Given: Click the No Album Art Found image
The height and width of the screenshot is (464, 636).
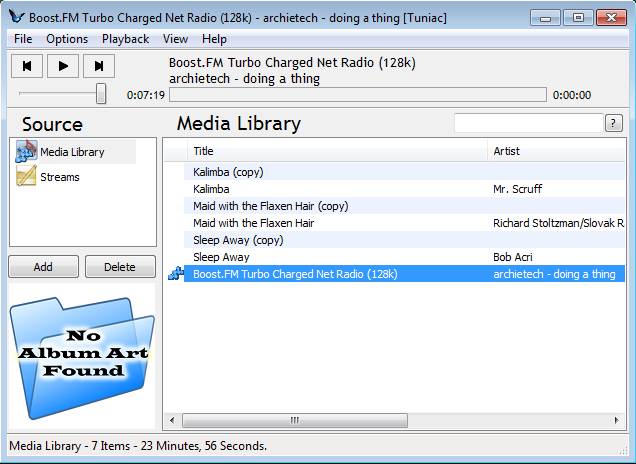Looking at the screenshot, I should pos(82,358).
